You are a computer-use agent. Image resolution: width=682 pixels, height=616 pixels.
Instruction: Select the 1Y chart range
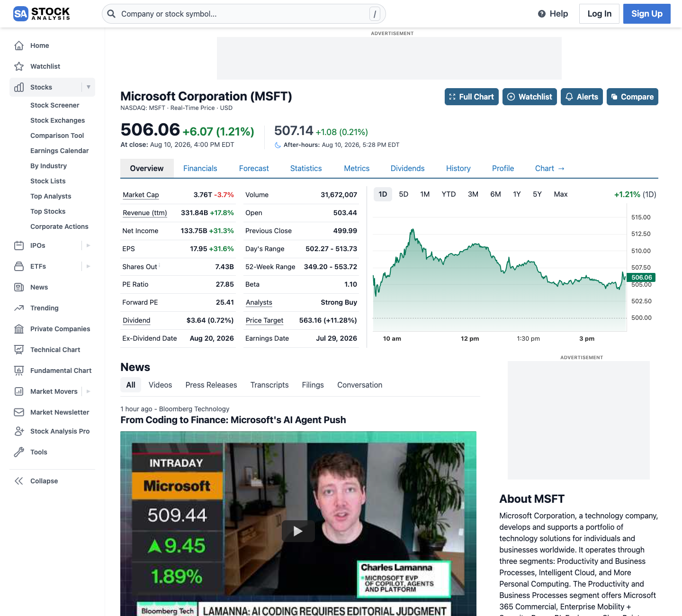point(517,194)
